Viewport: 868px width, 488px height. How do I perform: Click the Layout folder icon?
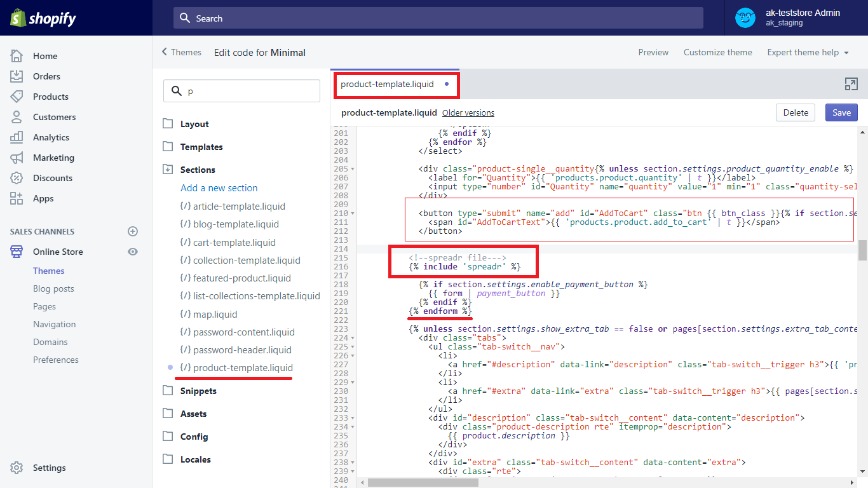168,124
